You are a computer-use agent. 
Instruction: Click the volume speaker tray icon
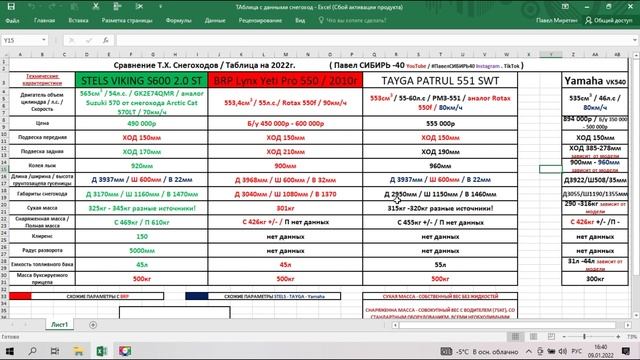pyautogui.click(x=562, y=351)
